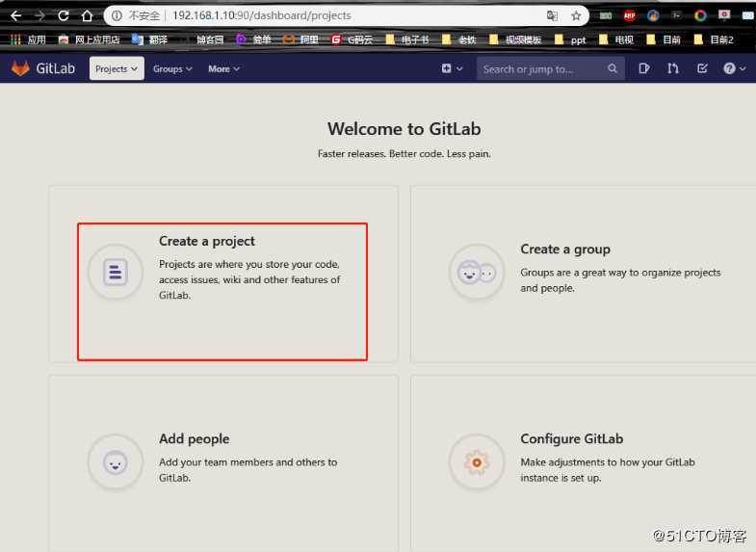Screen dimensions: 756x552
Task: Click 'Make adjustments to how' description
Action: [608, 469]
